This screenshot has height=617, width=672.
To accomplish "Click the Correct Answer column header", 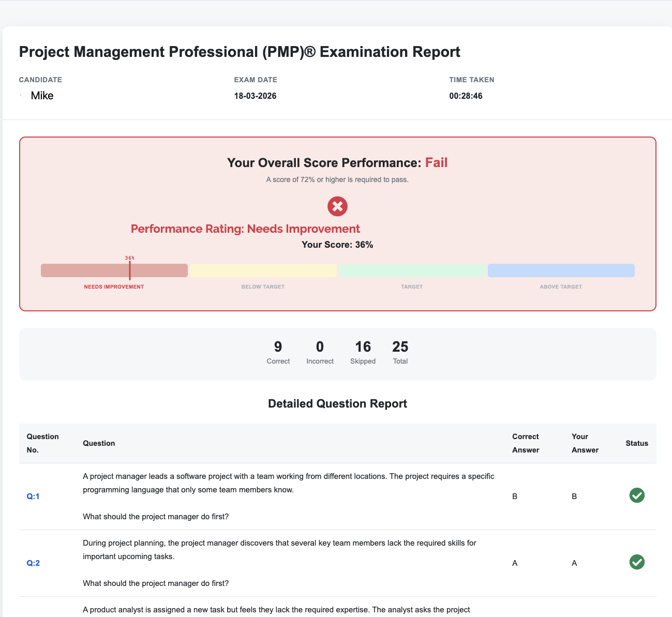I will point(525,443).
